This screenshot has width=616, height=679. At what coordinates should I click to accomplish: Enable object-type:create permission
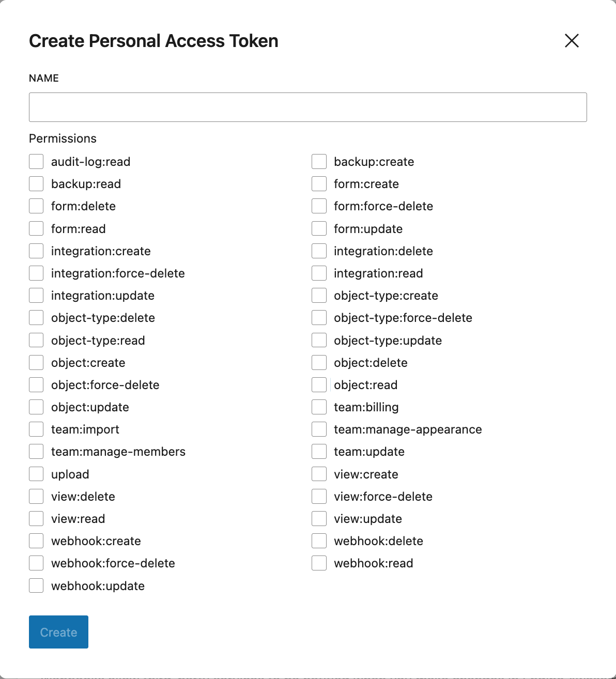(318, 295)
